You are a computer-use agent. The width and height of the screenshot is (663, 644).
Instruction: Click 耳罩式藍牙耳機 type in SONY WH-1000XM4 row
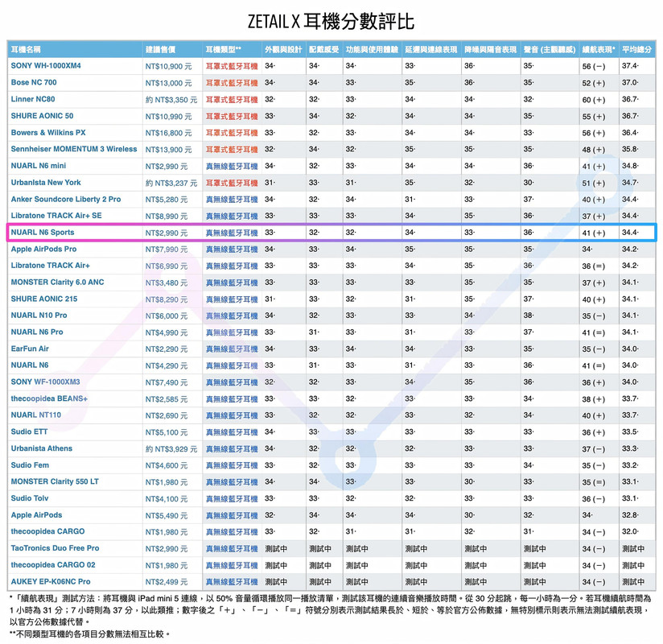tap(232, 66)
